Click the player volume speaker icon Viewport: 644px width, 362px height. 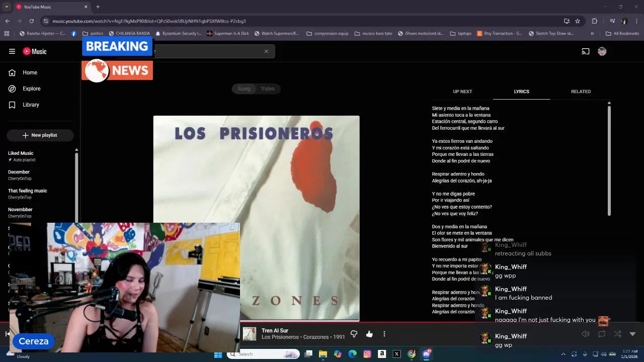(586, 334)
